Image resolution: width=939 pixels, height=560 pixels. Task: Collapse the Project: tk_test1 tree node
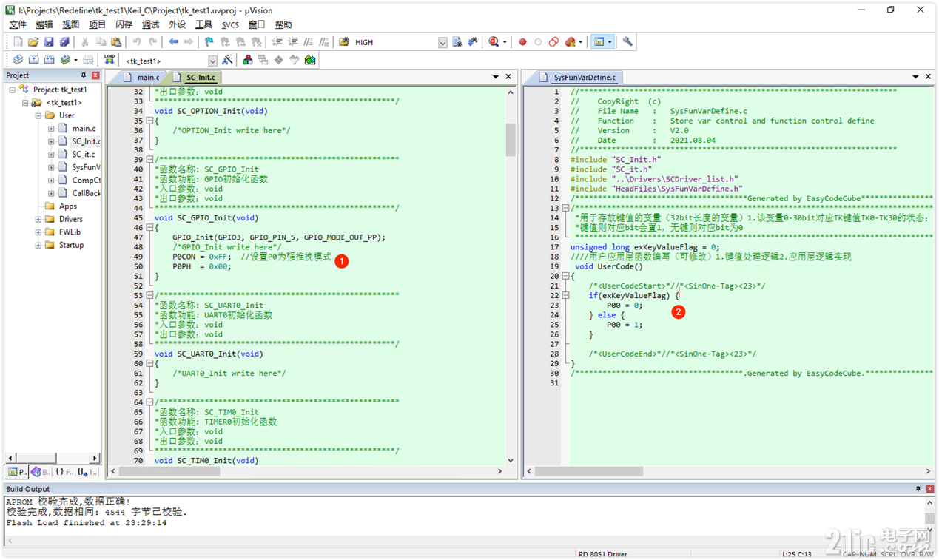[13, 90]
